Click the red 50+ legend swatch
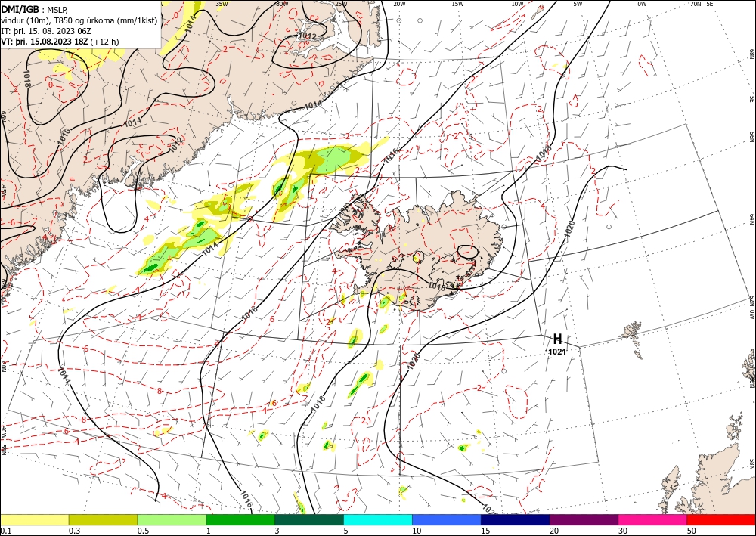Screen dimensions: 756x536 point(721,519)
